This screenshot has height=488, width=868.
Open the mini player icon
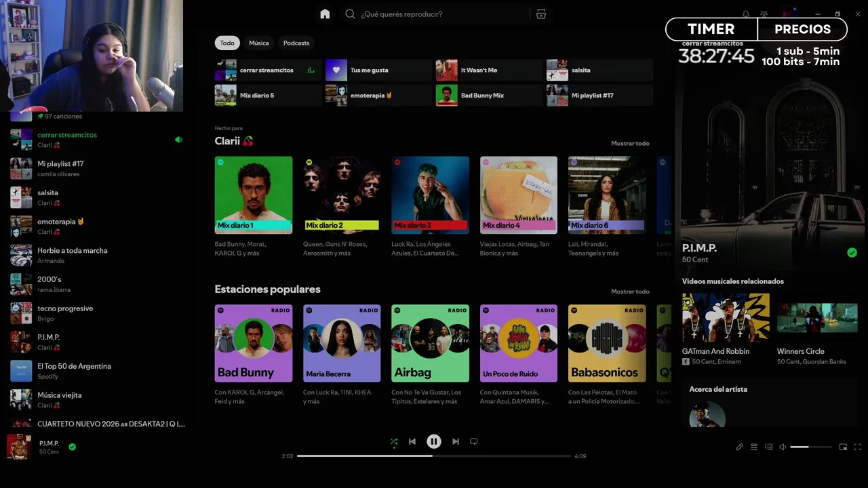click(x=844, y=447)
